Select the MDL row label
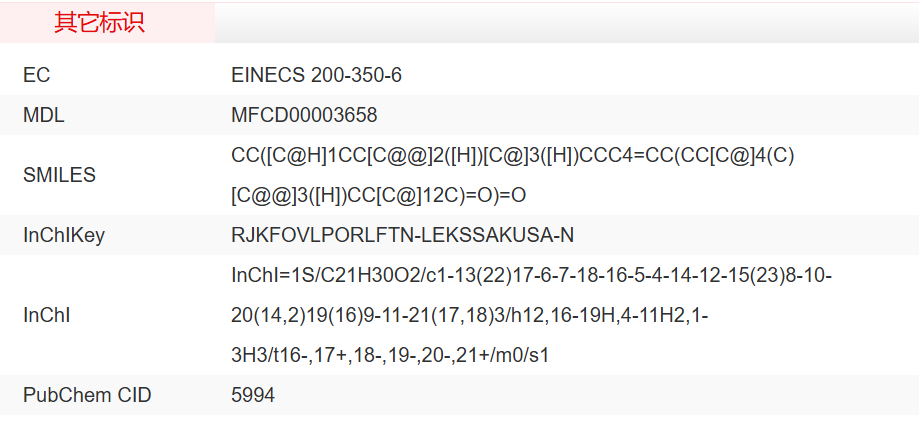Image resolution: width=919 pixels, height=421 pixels. [43, 116]
